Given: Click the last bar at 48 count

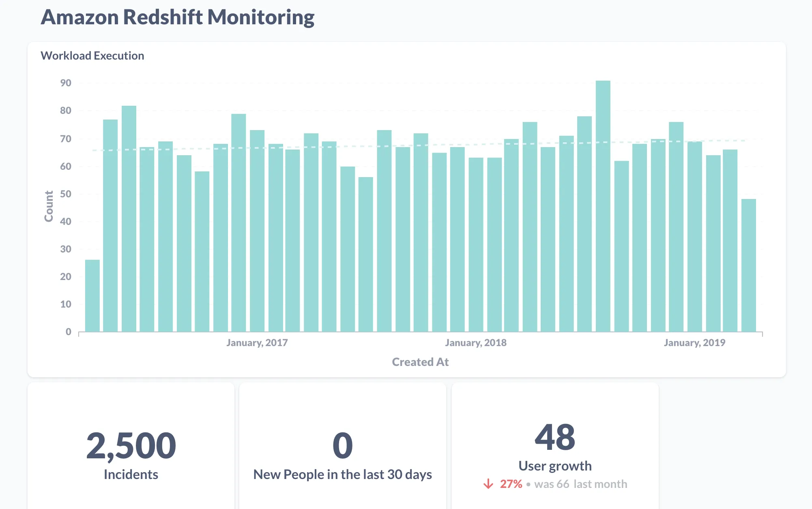Looking at the screenshot, I should tap(749, 265).
